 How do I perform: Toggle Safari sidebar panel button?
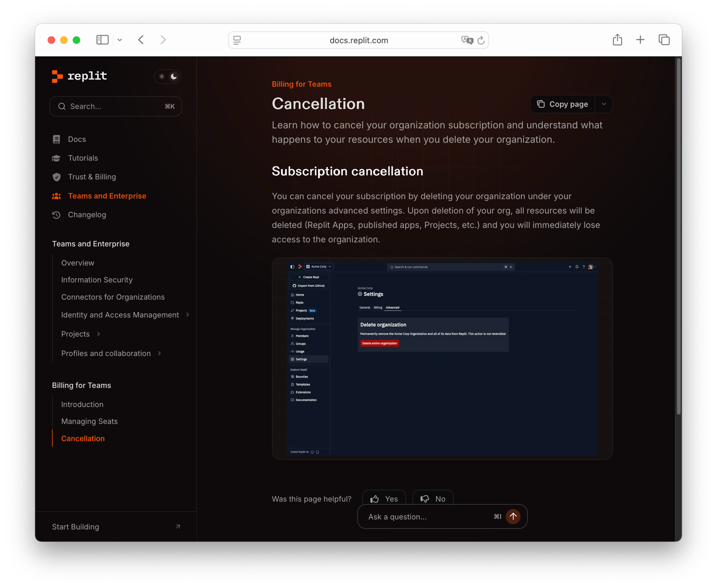pyautogui.click(x=103, y=40)
